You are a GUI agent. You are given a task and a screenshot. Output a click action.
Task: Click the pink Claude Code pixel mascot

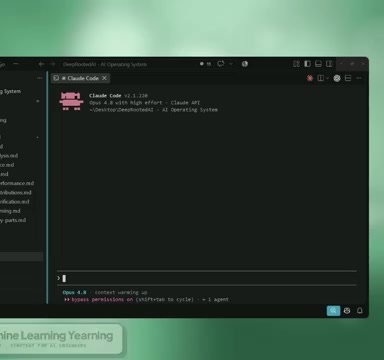click(x=71, y=101)
